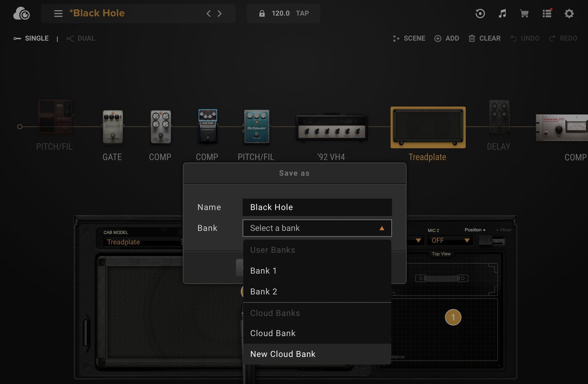588x384 pixels.
Task: Go to previous preset arrow
Action: tap(209, 14)
